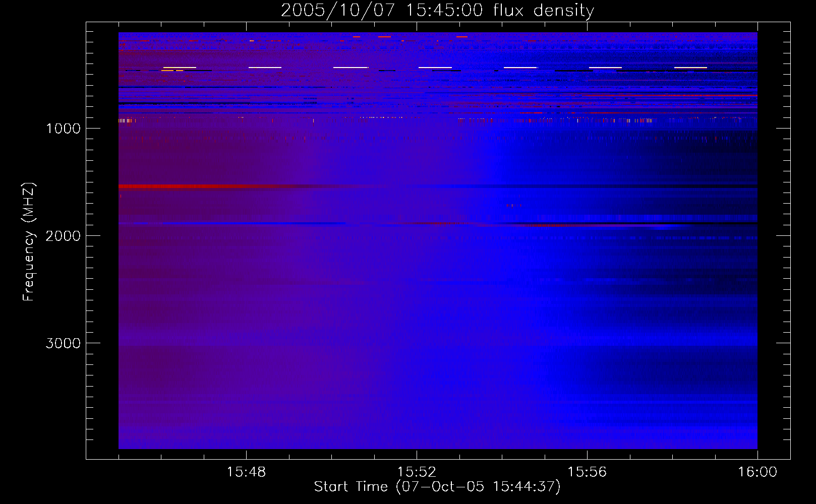Screen dimensions: 816x504
Task: Click the 3000 frequency tick label
Action: pos(63,343)
